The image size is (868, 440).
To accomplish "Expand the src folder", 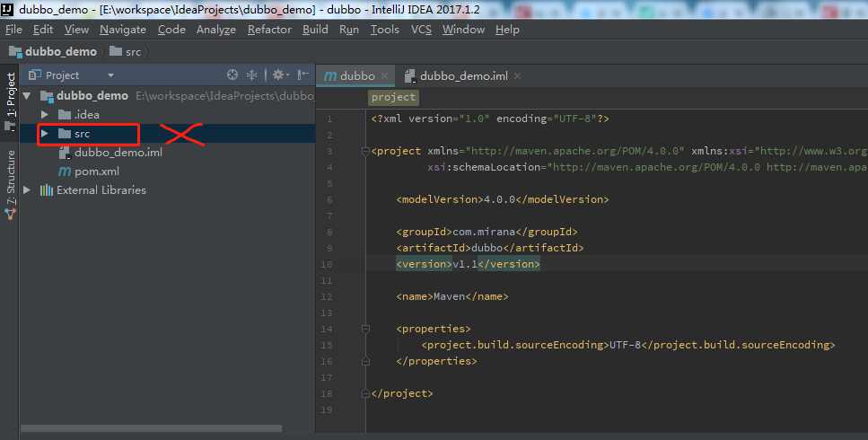I will (44, 133).
